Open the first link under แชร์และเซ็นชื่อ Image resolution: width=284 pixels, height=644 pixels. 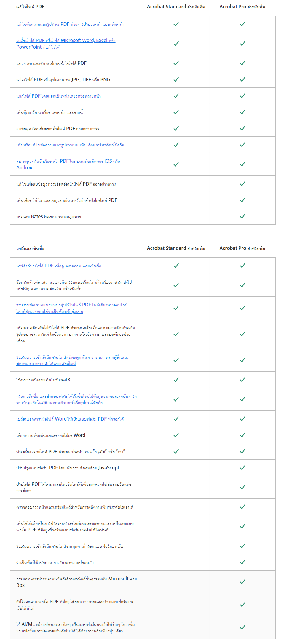point(59,266)
